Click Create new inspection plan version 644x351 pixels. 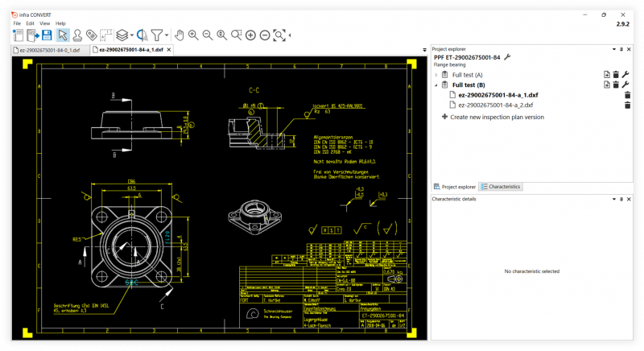(493, 117)
